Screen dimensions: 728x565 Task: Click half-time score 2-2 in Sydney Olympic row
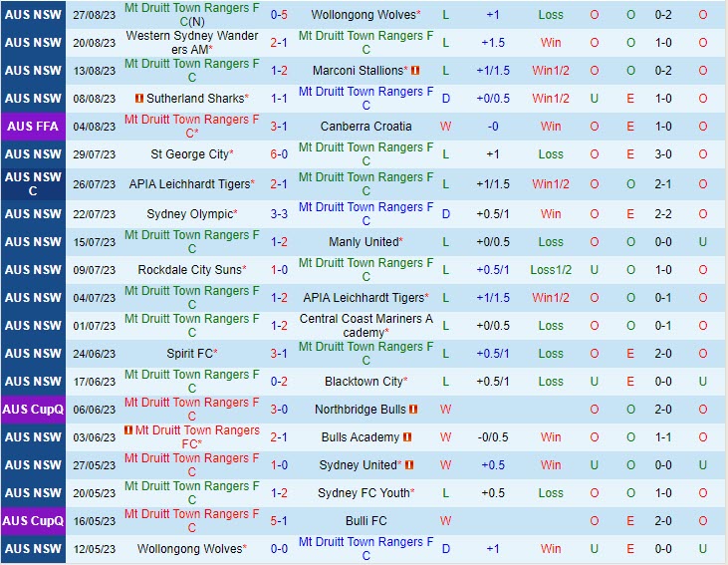click(663, 214)
